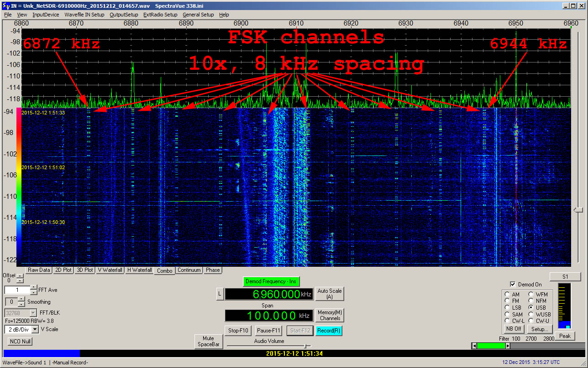Click the Peak button under meter

coord(565,336)
